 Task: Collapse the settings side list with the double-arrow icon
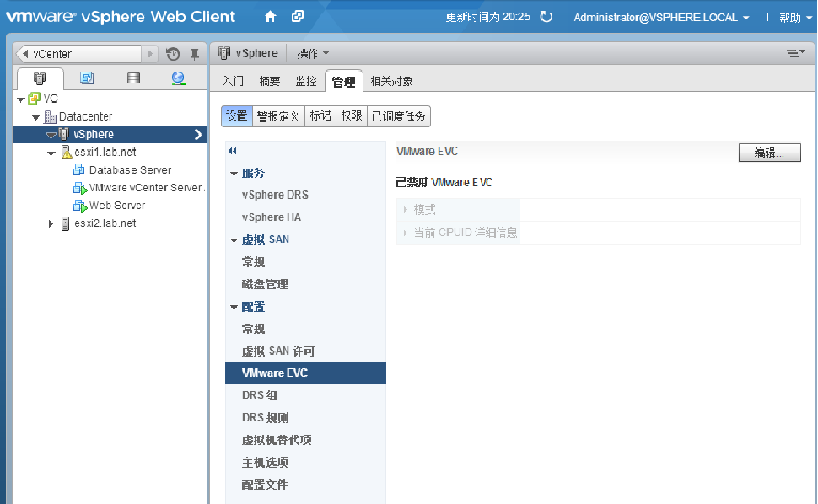233,151
